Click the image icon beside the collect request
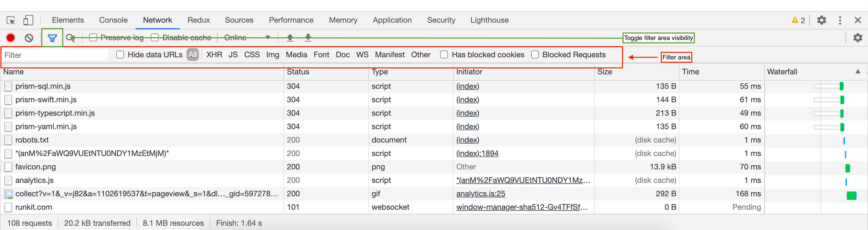 coord(8,194)
